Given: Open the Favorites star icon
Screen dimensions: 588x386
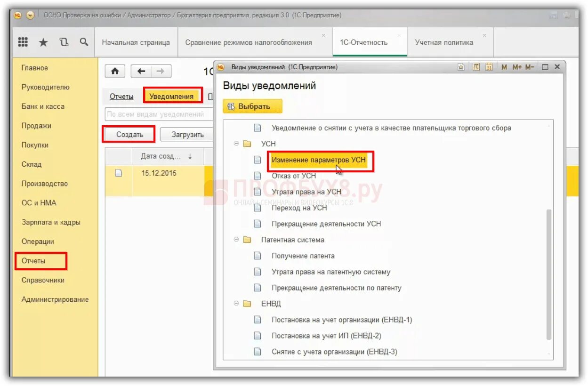Looking at the screenshot, I should (43, 42).
